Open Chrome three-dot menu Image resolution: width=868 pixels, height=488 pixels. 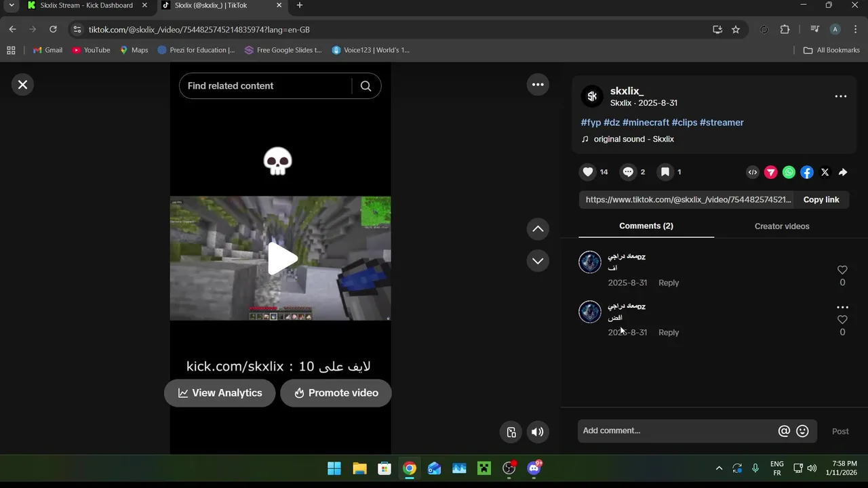855,30
